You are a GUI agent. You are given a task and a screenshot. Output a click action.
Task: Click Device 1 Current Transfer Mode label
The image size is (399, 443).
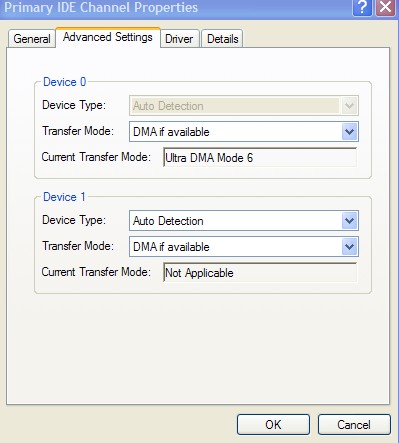[96, 272]
